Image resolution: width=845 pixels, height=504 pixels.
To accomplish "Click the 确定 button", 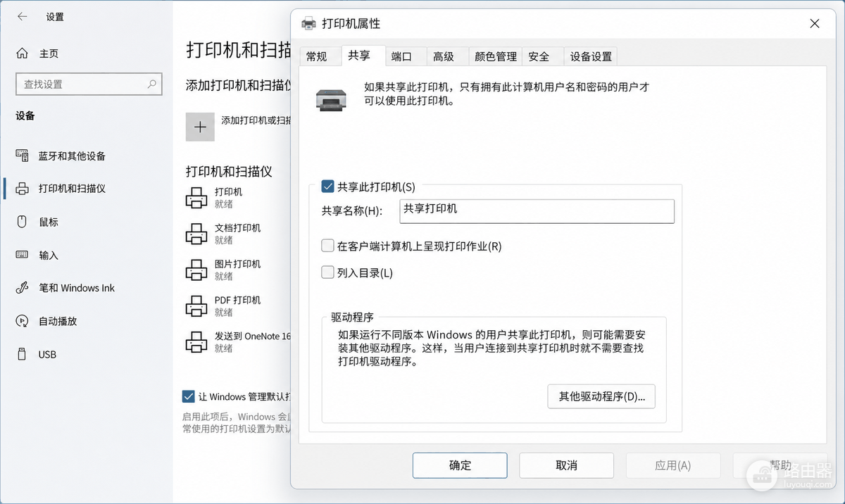I will pyautogui.click(x=460, y=465).
